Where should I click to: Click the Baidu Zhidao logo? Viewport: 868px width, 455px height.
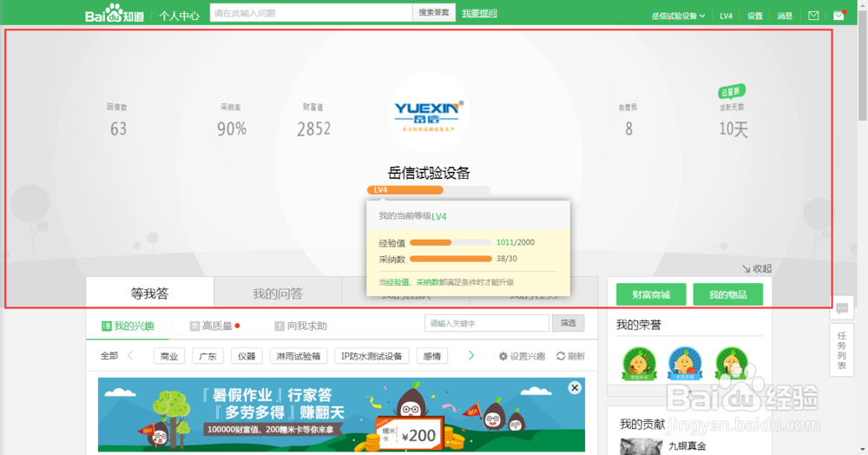tap(114, 13)
